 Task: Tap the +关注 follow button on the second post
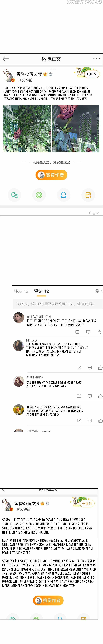click(x=87, y=503)
